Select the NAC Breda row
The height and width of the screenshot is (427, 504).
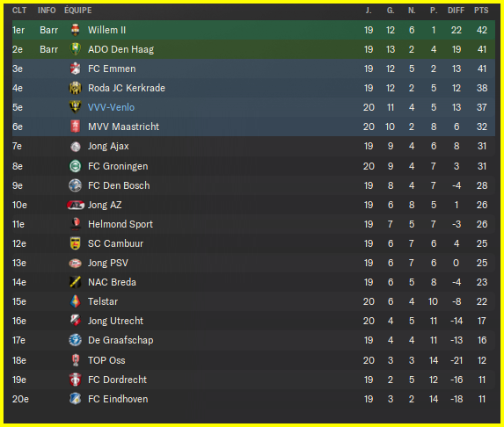click(253, 282)
